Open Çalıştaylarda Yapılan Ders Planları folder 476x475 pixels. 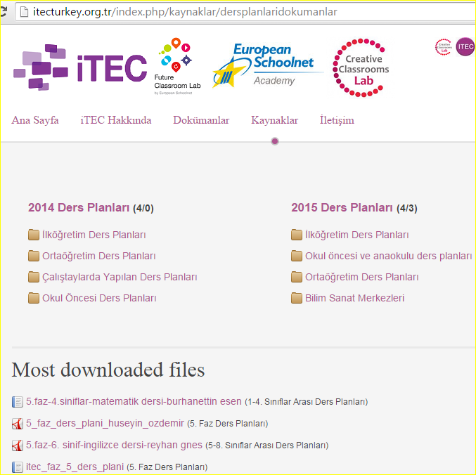tap(120, 277)
